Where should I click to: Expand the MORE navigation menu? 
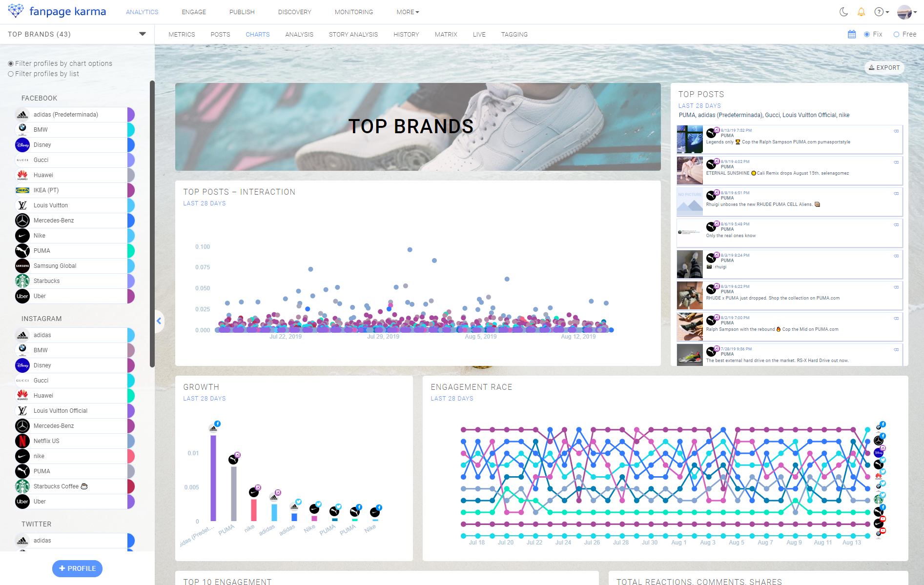[407, 12]
